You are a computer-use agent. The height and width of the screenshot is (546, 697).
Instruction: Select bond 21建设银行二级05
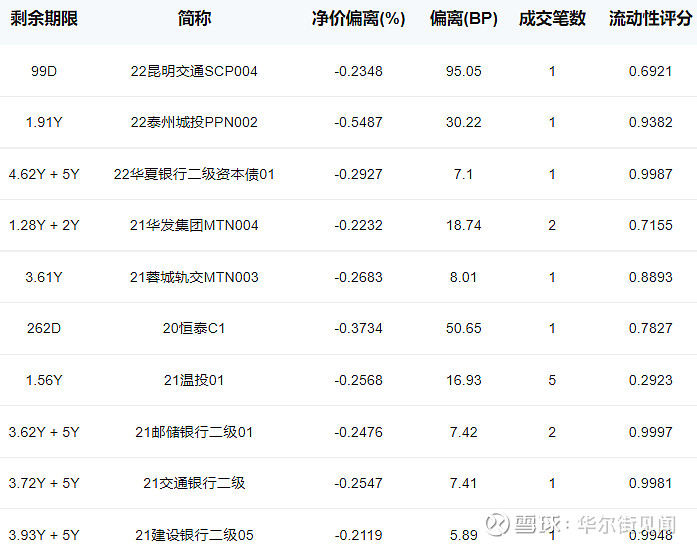[x=194, y=535]
